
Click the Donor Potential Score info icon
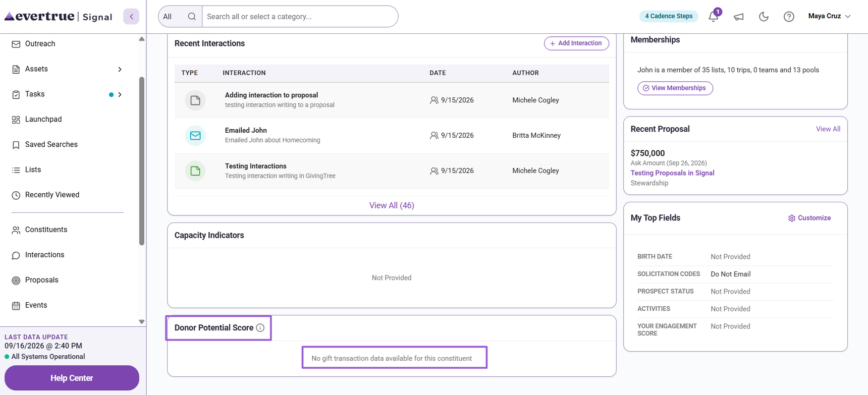pos(260,328)
